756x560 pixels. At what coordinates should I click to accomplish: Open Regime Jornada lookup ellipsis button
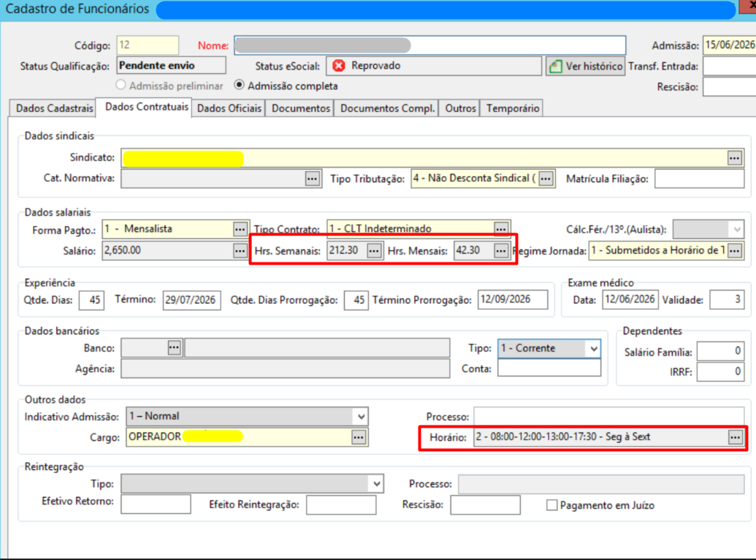pos(734,251)
